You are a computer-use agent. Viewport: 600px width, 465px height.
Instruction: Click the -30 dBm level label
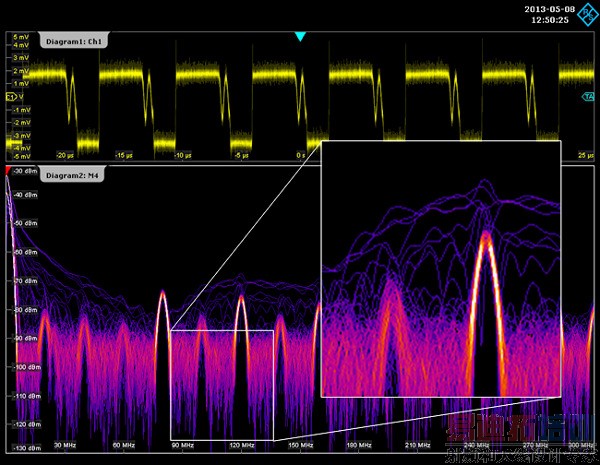point(25,171)
